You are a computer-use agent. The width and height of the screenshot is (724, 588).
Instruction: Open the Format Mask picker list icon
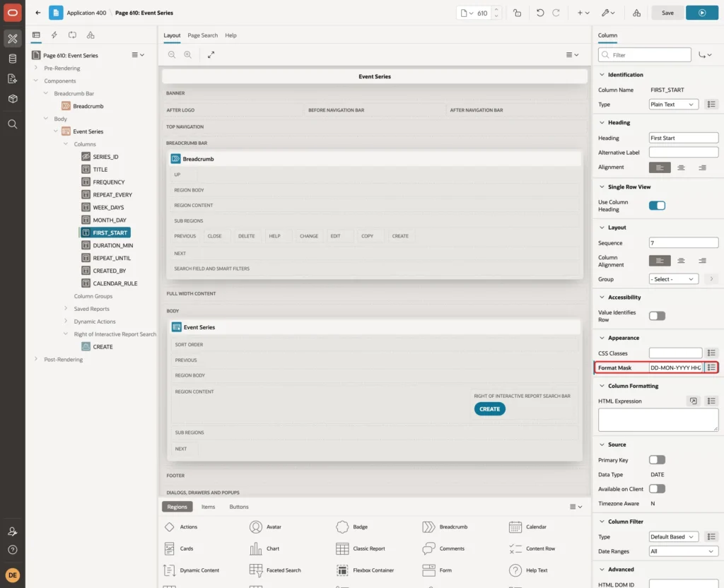point(711,367)
